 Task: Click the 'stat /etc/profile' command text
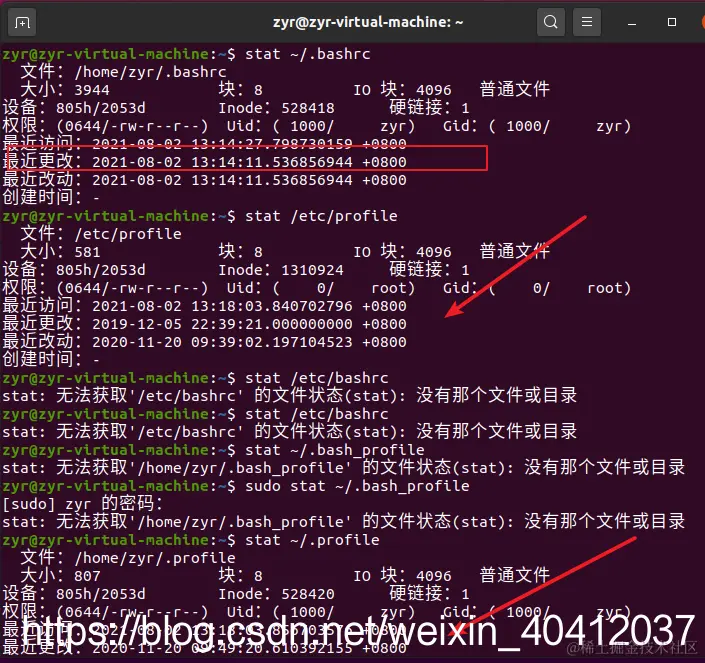pos(321,216)
